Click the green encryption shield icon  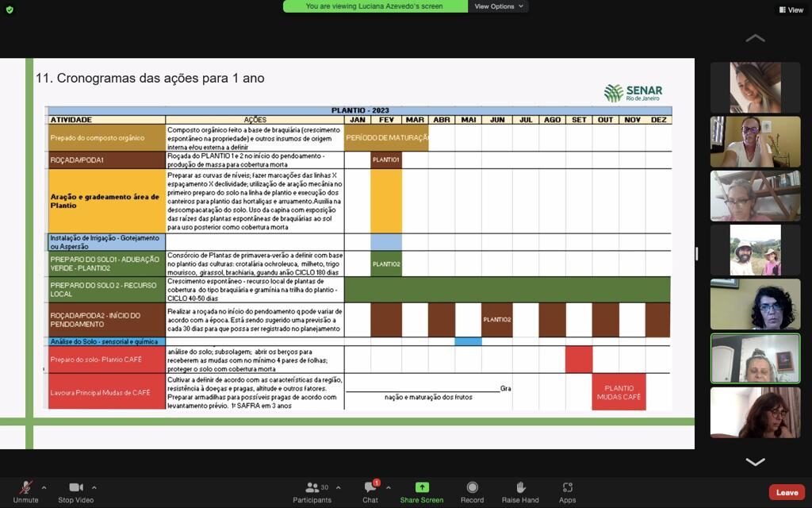pos(10,10)
